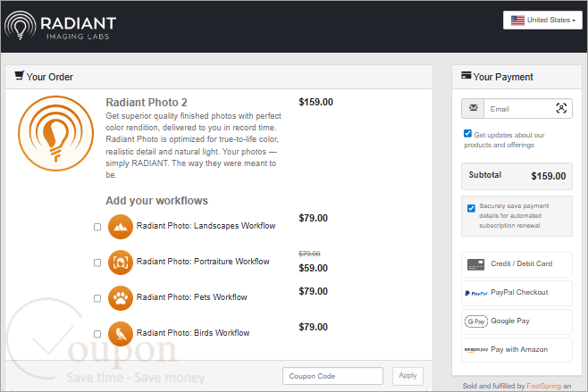Click the PayPal logo icon

point(476,294)
